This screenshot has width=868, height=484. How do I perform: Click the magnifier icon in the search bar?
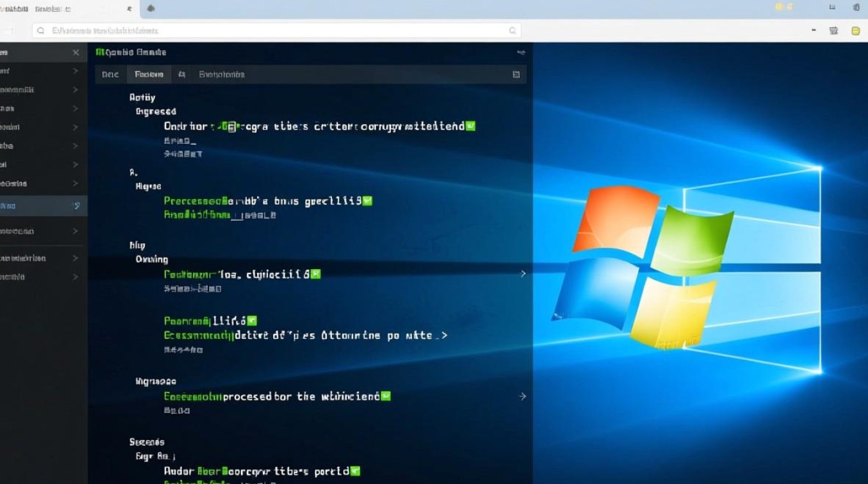click(x=40, y=30)
